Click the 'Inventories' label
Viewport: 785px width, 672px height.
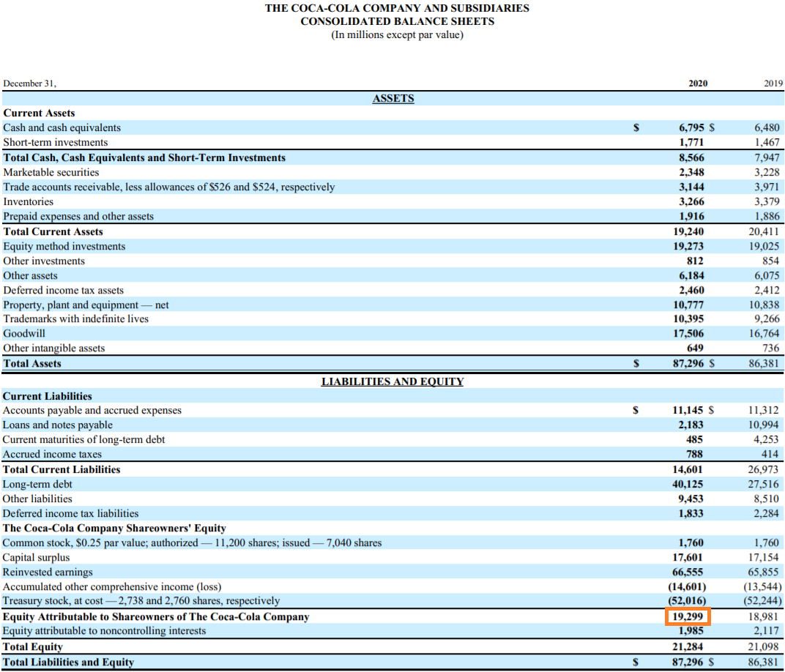28,201
